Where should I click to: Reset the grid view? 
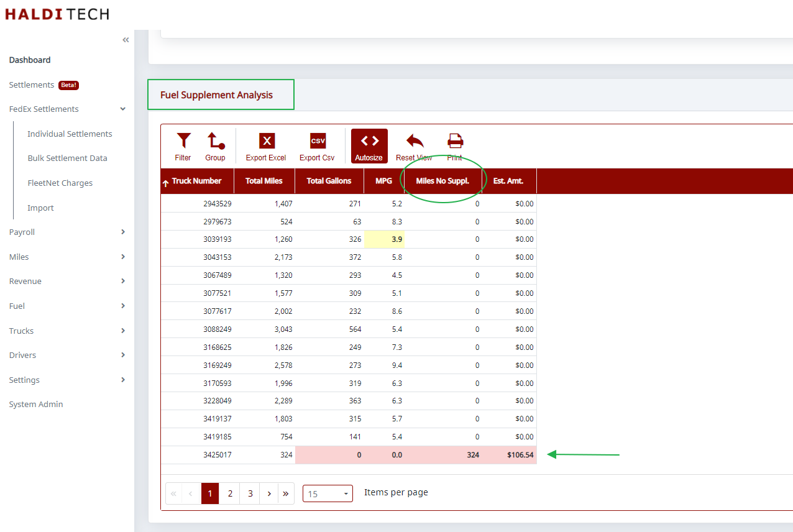pyautogui.click(x=414, y=147)
